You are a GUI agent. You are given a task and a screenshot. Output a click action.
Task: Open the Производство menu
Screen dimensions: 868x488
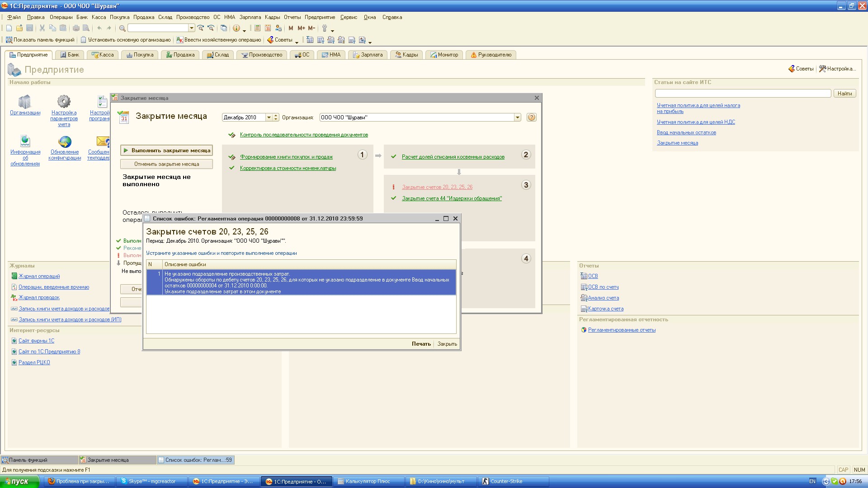193,17
